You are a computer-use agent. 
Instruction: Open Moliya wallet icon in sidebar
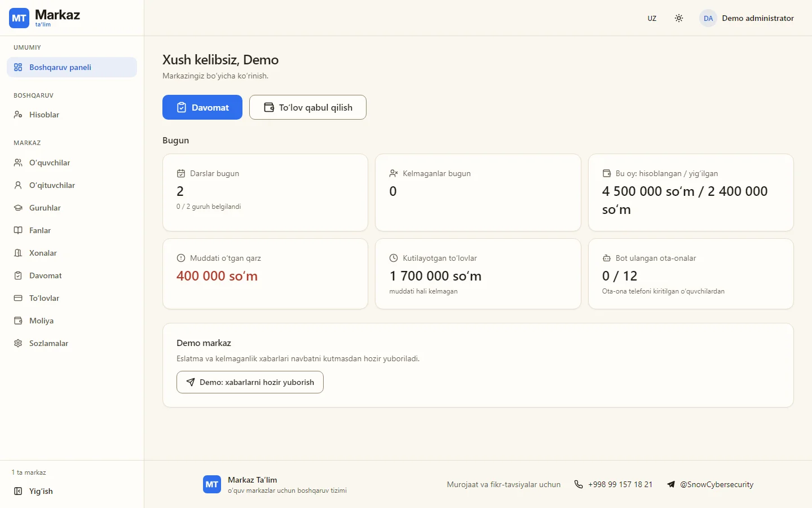click(18, 321)
